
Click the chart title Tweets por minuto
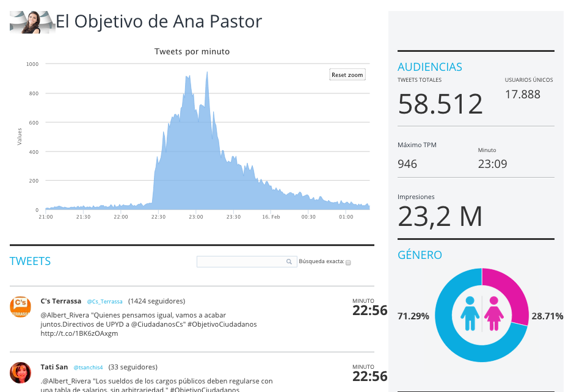[x=192, y=52]
